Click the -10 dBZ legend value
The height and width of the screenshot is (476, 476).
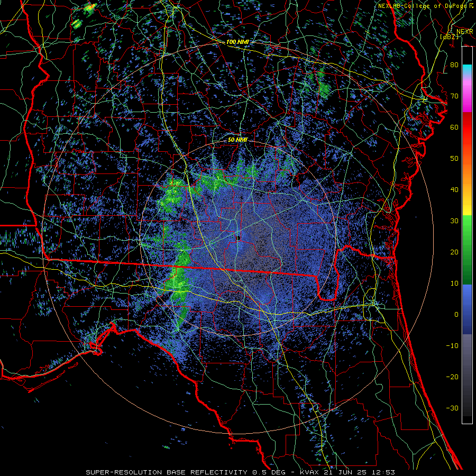click(x=452, y=346)
